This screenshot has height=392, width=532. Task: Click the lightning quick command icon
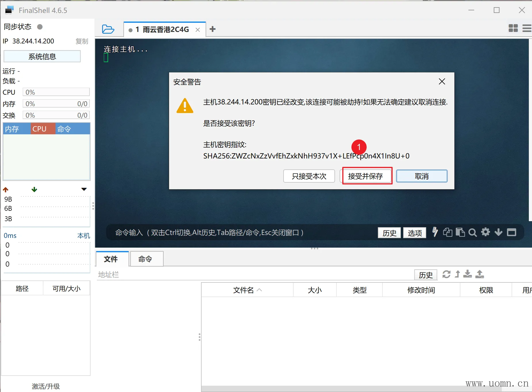[435, 232]
